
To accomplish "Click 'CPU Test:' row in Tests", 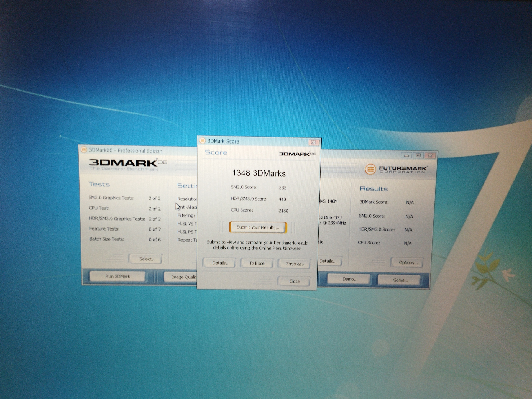I will 99,208.
